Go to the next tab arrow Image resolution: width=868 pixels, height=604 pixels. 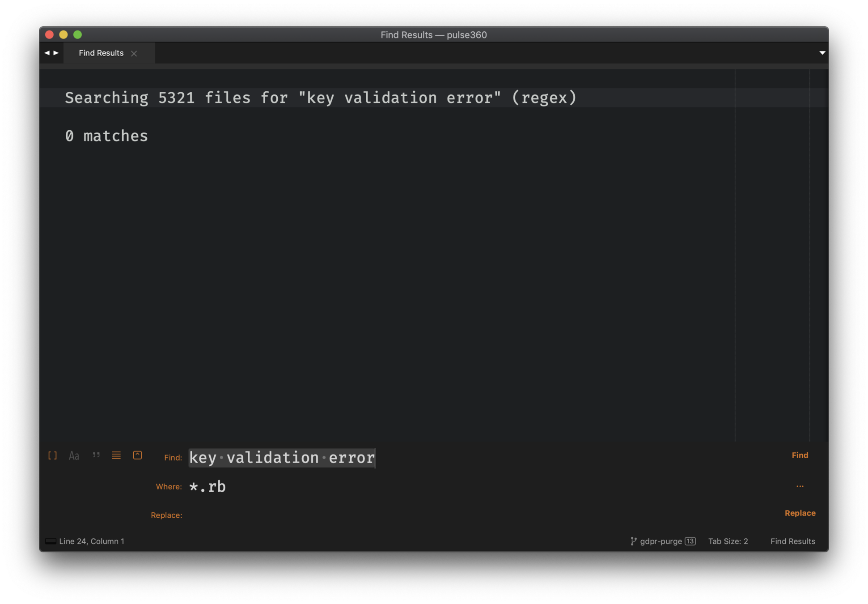pyautogui.click(x=56, y=53)
